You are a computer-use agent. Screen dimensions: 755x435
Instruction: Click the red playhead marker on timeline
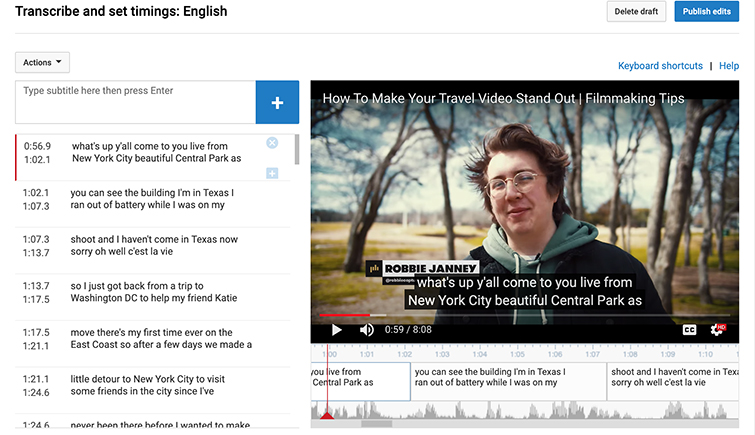click(x=327, y=414)
